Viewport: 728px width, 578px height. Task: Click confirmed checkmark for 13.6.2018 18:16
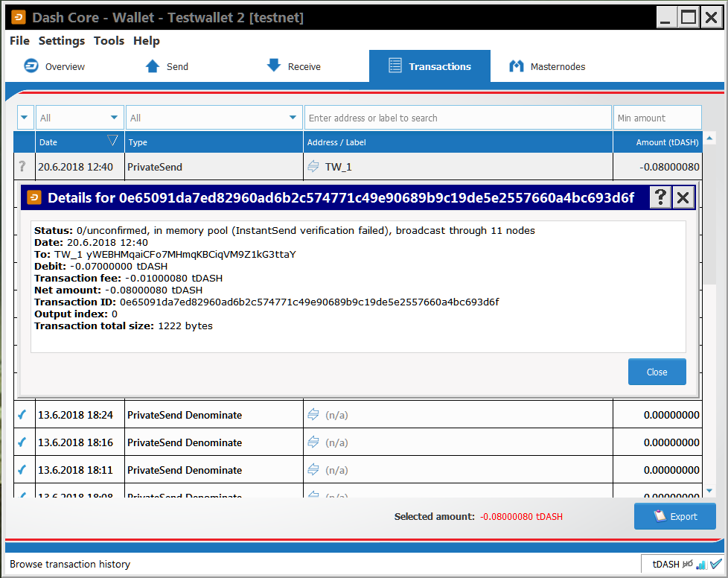point(22,442)
